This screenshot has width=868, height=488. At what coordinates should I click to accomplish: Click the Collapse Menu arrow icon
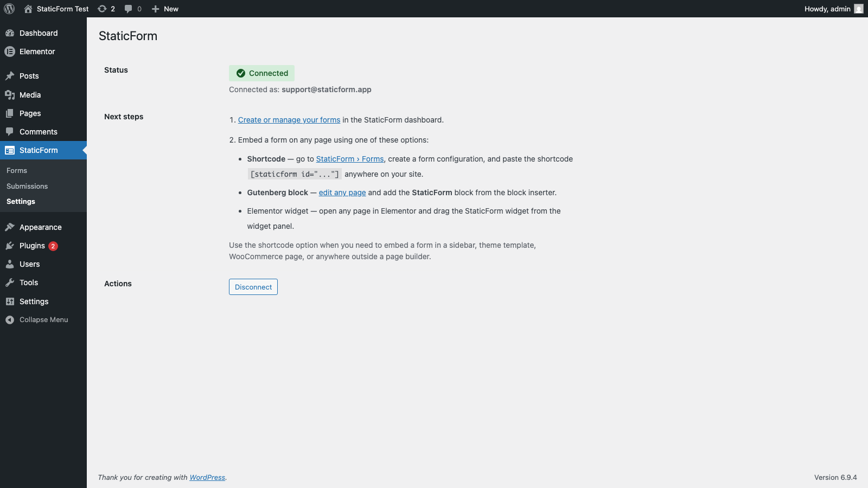(10, 320)
